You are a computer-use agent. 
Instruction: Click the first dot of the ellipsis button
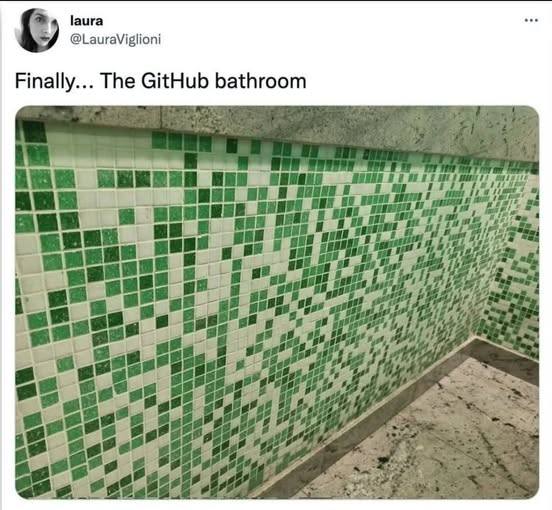tap(526, 20)
